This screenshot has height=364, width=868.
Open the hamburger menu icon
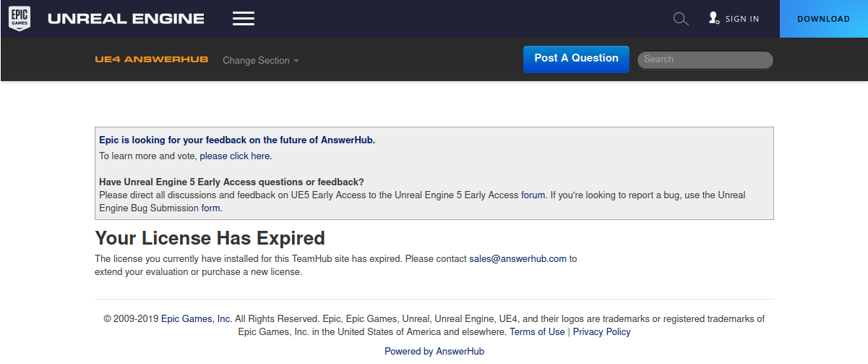click(x=244, y=19)
